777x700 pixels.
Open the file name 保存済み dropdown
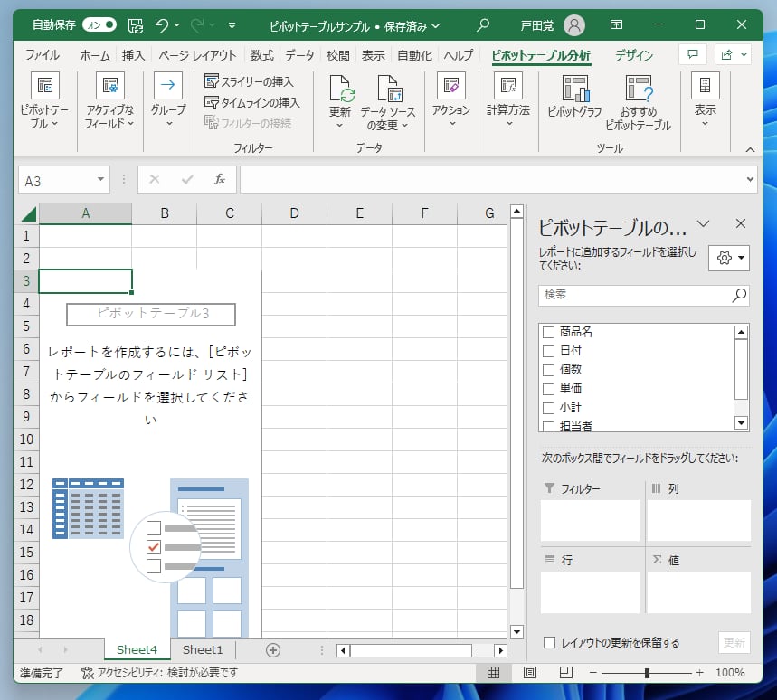(x=436, y=25)
